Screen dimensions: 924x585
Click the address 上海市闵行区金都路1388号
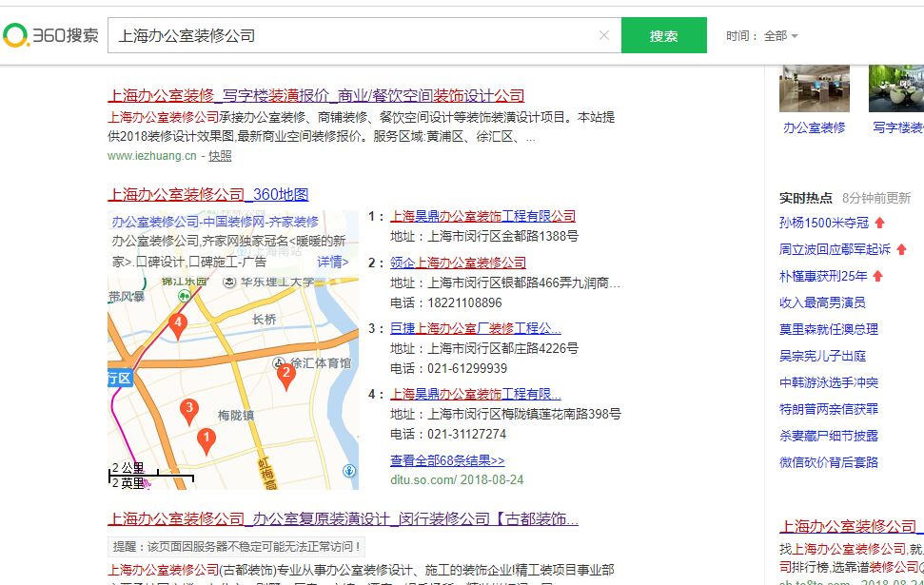(x=502, y=236)
